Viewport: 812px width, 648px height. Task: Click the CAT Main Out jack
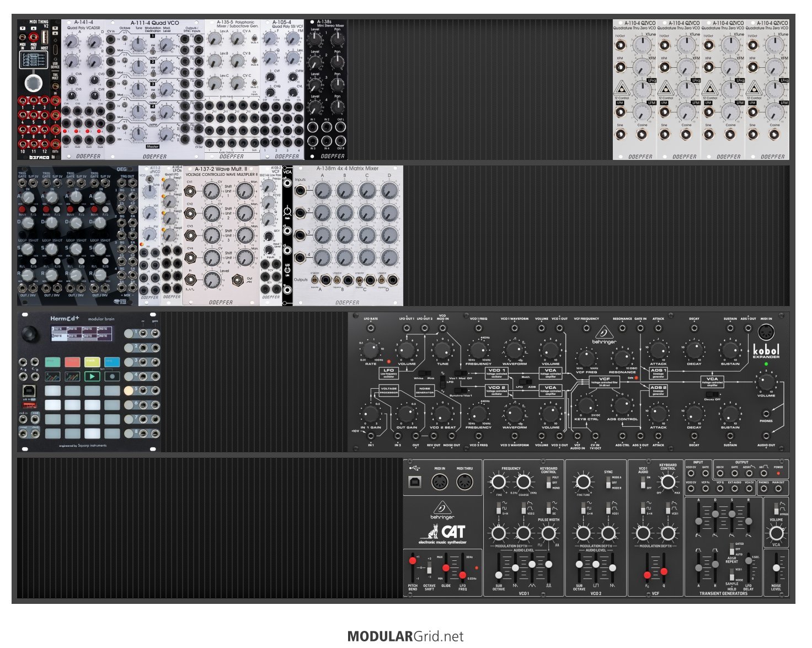click(778, 489)
